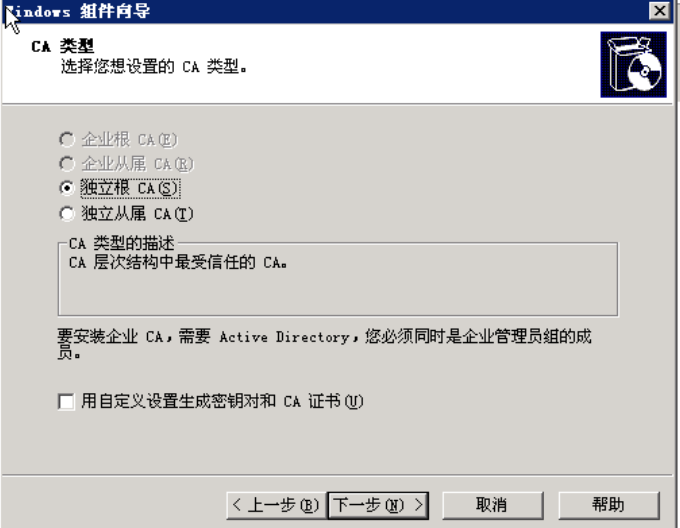Screen dimensions: 680x528
Task: Select the 企业根 CA(E) radio button
Action: [67, 140]
